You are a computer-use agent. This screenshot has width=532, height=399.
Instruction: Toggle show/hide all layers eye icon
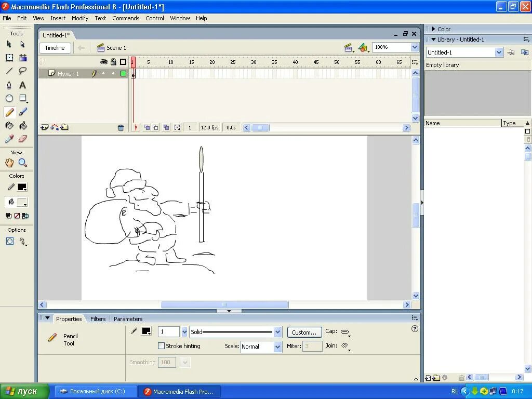pyautogui.click(x=103, y=62)
